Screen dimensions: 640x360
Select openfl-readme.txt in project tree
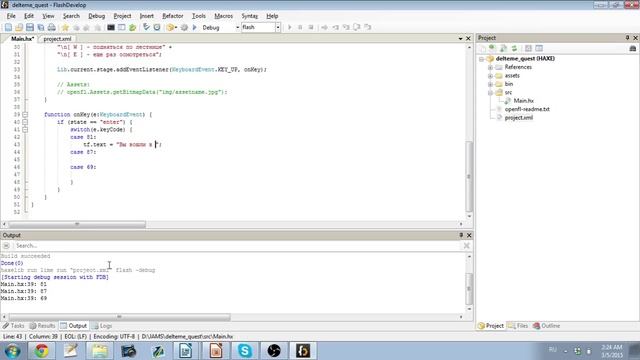pyautogui.click(x=527, y=109)
